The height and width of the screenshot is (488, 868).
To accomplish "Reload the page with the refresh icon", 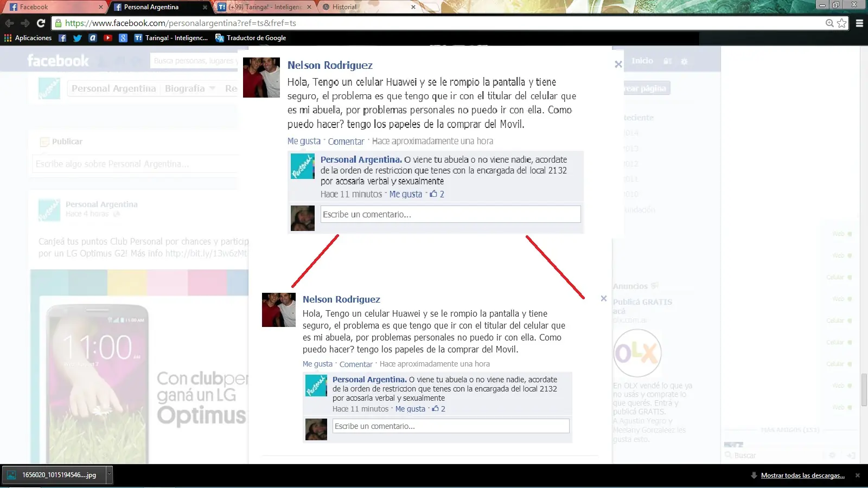I will tap(41, 23).
